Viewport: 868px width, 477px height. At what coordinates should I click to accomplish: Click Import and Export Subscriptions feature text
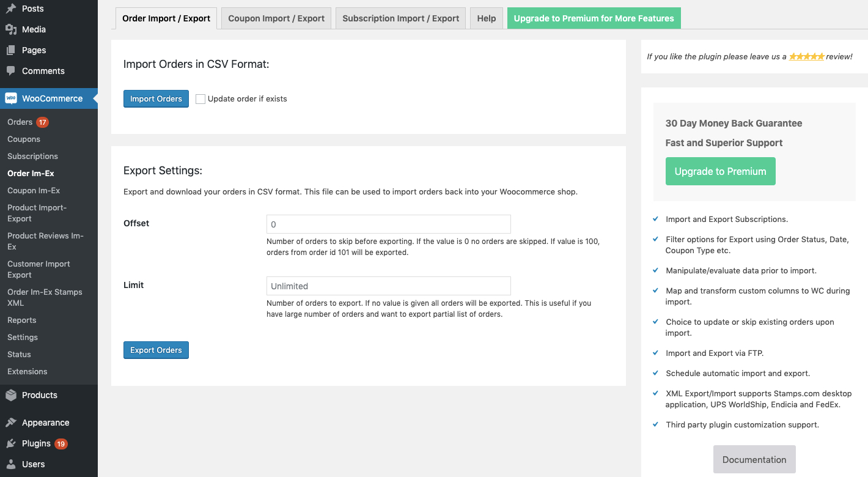coord(727,220)
